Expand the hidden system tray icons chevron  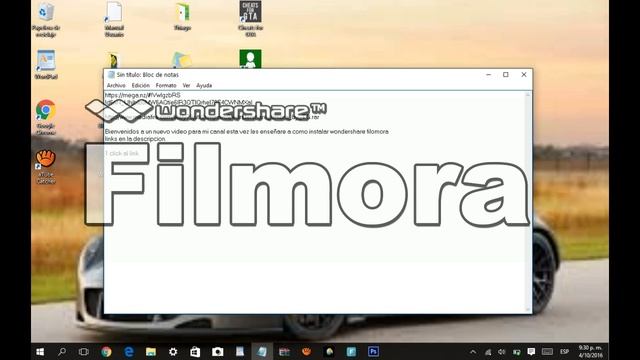[473, 351]
